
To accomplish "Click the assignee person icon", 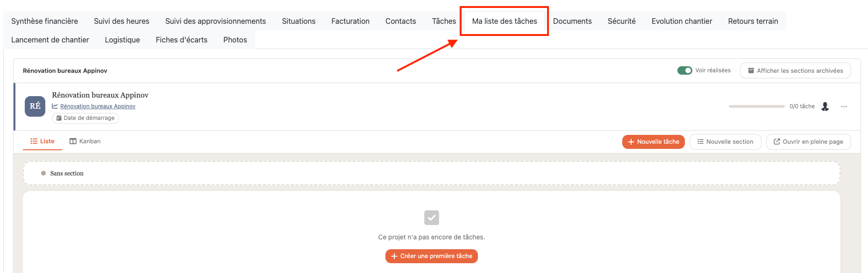I will pos(825,106).
